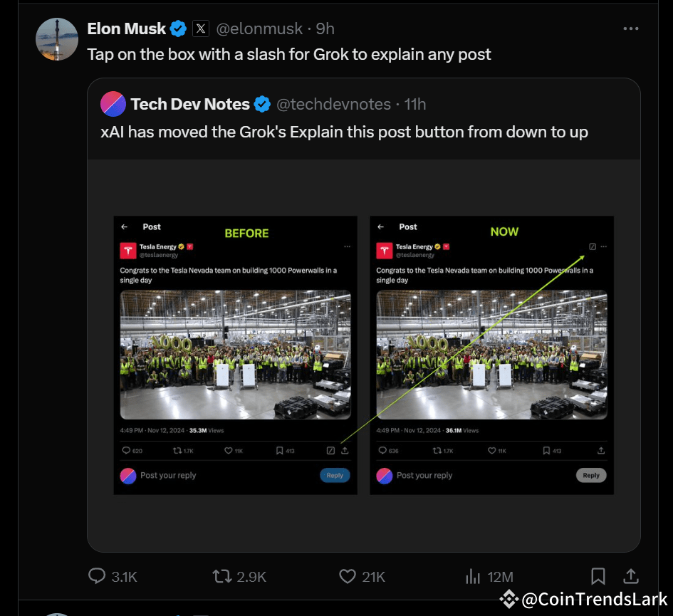
Task: Click Elon Musk's blue verified badge
Action: pyautogui.click(x=177, y=28)
